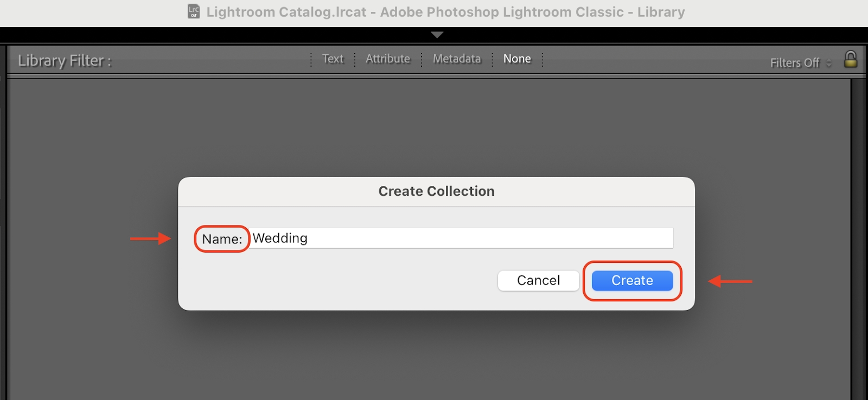Viewport: 868px width, 400px height.
Task: Select the Metadata filter tab
Action: (x=457, y=59)
